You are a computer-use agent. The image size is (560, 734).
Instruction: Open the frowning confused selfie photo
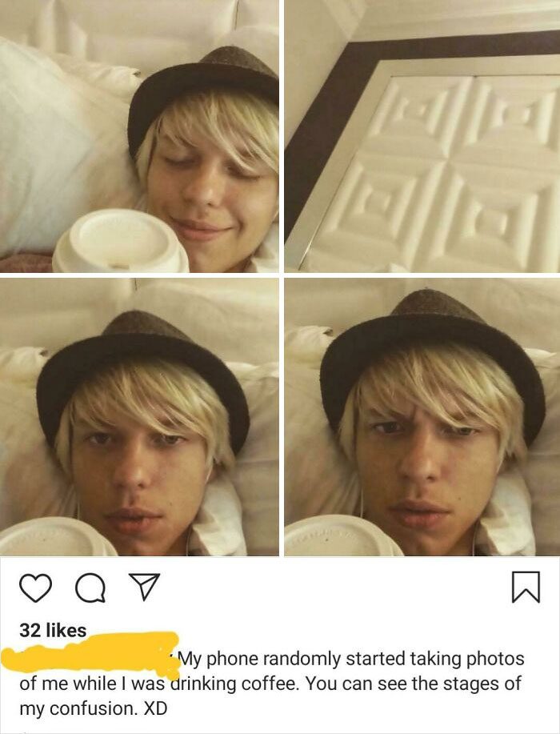pos(422,417)
